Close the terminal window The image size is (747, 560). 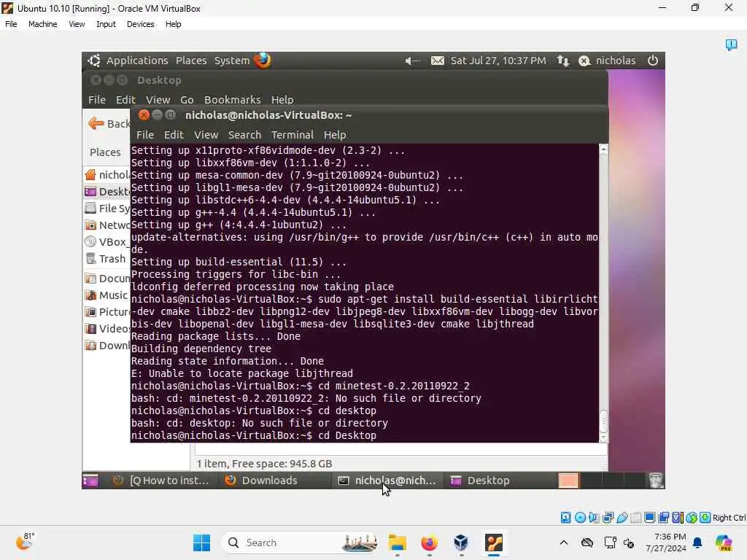(x=144, y=114)
